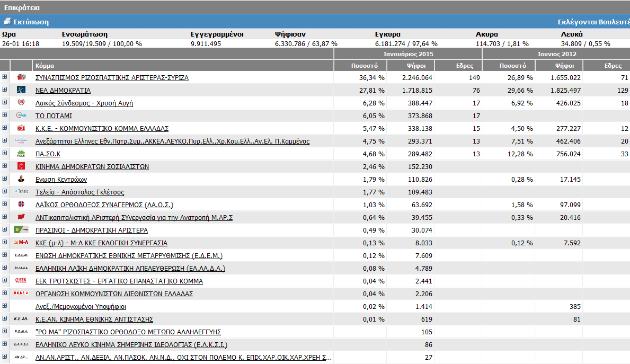
Task: Click the ΟΚΔΕ party logo
Action: click(x=21, y=294)
